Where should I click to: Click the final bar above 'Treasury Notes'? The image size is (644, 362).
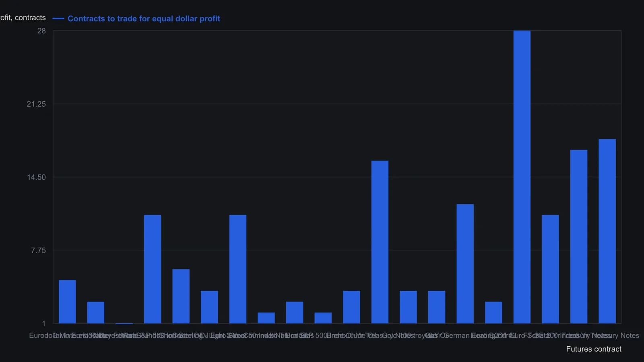coord(607,231)
